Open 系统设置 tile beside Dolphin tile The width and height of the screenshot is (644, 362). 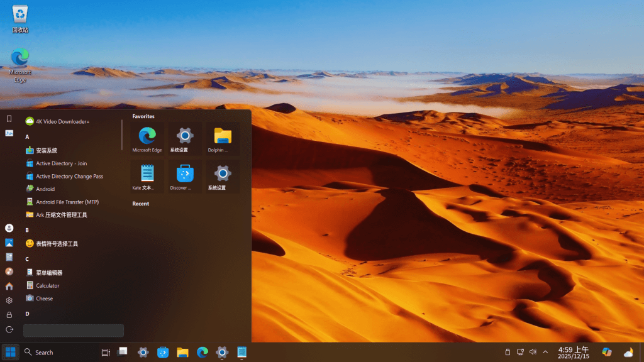(185, 139)
